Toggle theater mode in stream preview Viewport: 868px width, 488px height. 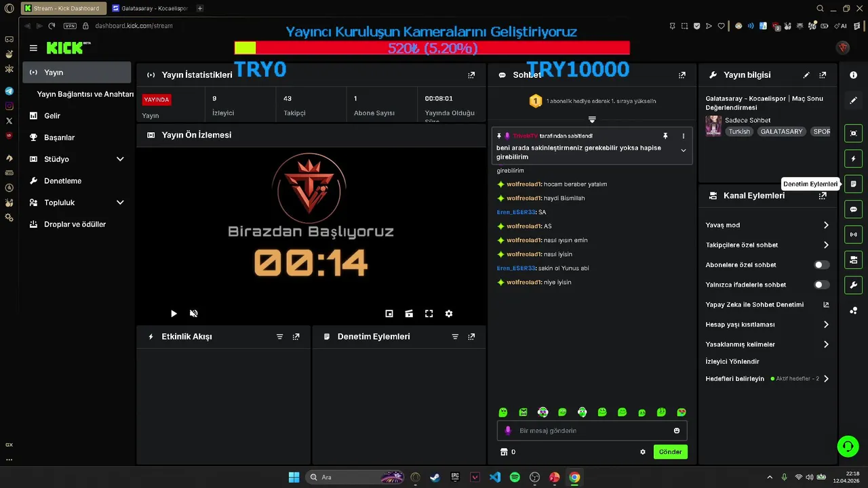tap(409, 314)
